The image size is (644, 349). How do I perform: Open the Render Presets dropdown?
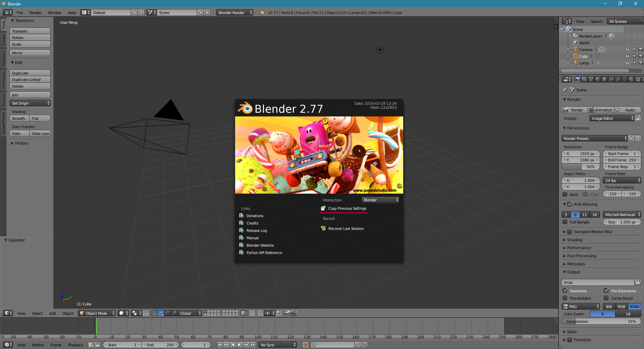(594, 138)
